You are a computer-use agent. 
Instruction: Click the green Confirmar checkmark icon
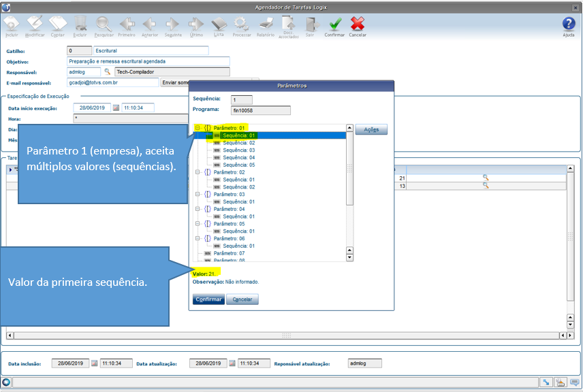(335, 24)
